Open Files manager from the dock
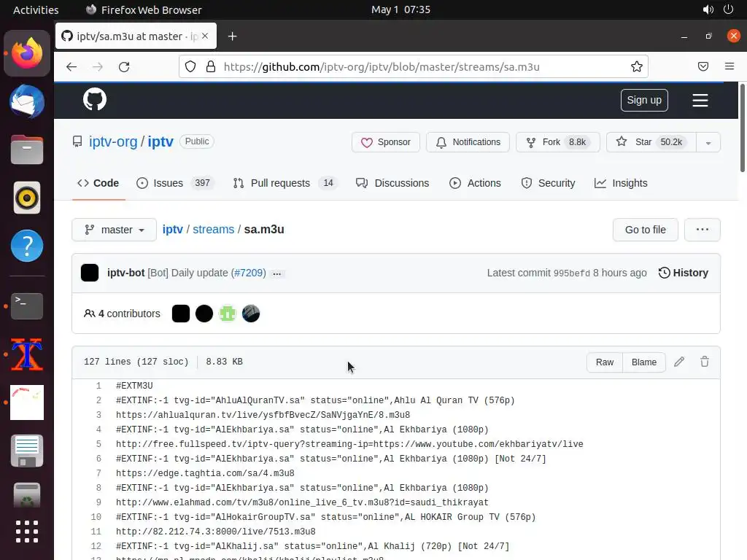 [x=27, y=149]
